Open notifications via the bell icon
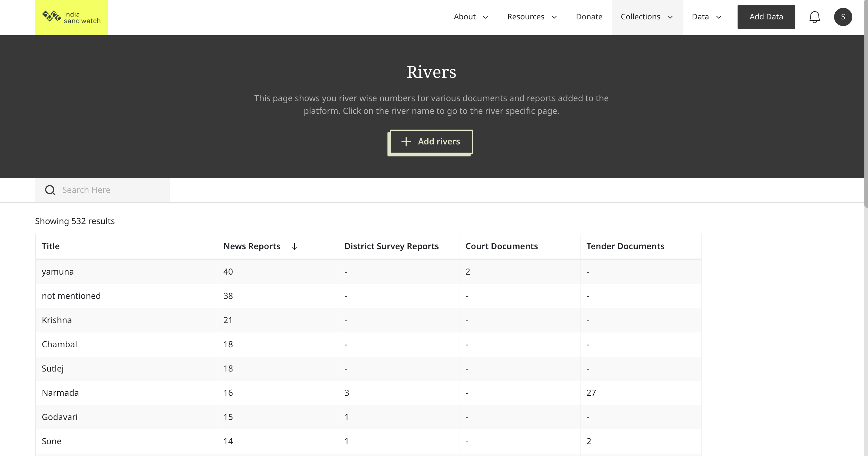This screenshot has width=868, height=456. pyautogui.click(x=815, y=17)
